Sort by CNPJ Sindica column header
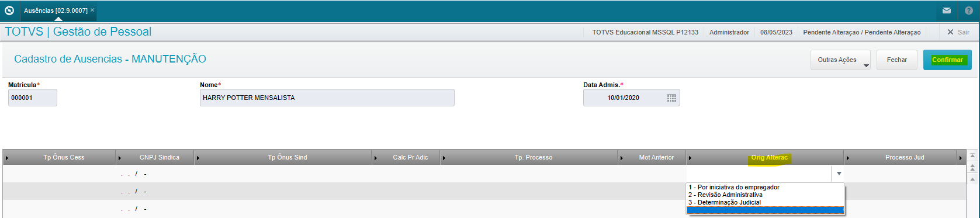The height and width of the screenshot is (218, 980). click(x=160, y=157)
